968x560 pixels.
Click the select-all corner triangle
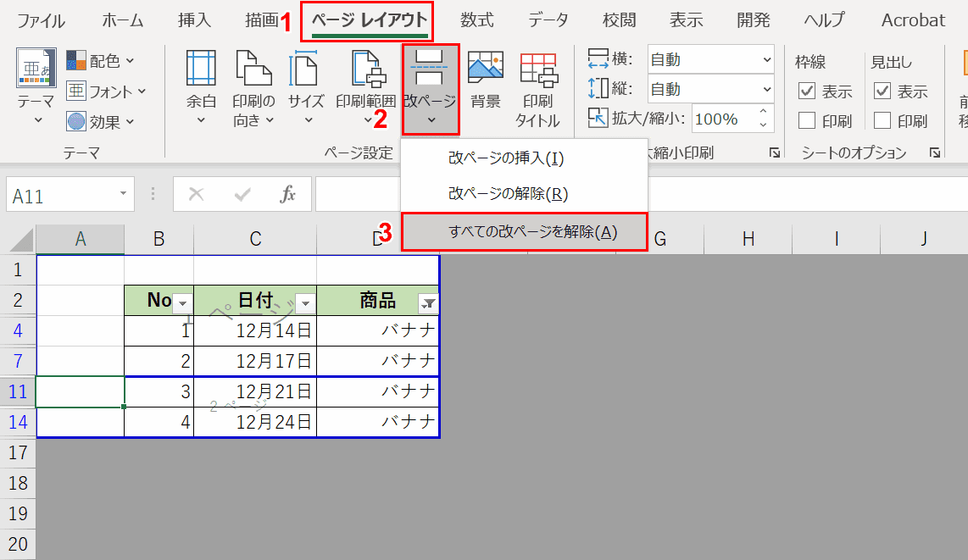(19, 239)
